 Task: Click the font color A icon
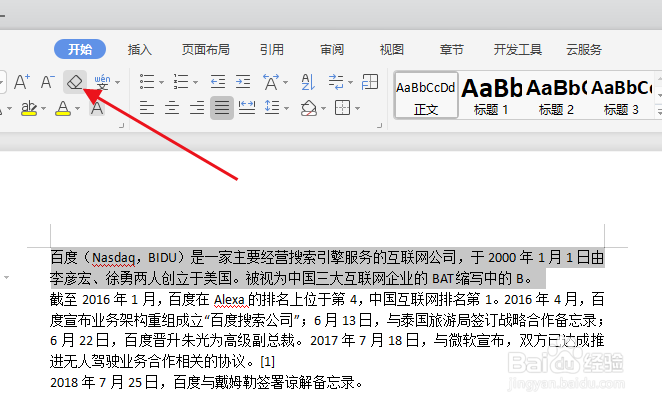click(x=63, y=108)
